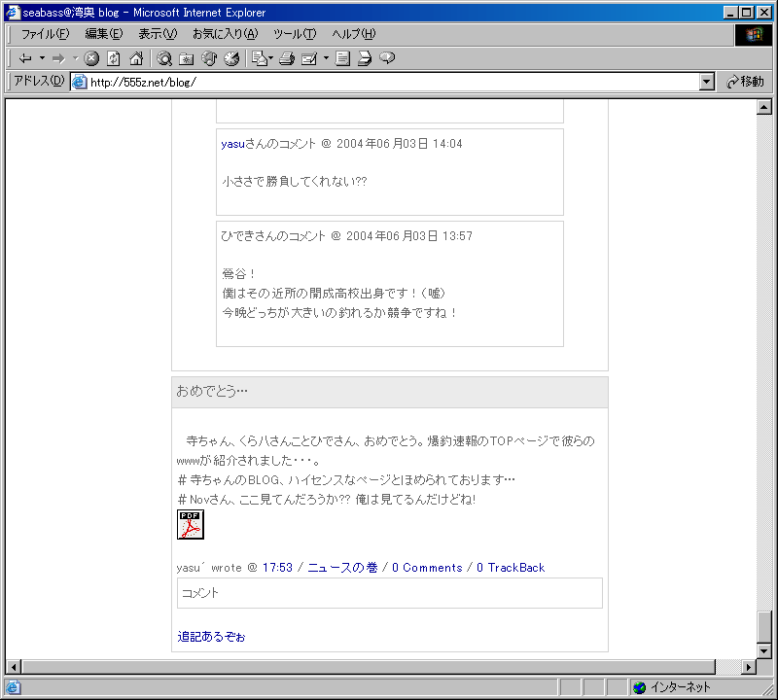The width and height of the screenshot is (778, 700).
Task: Click the Stop loading button
Action: 91,58
